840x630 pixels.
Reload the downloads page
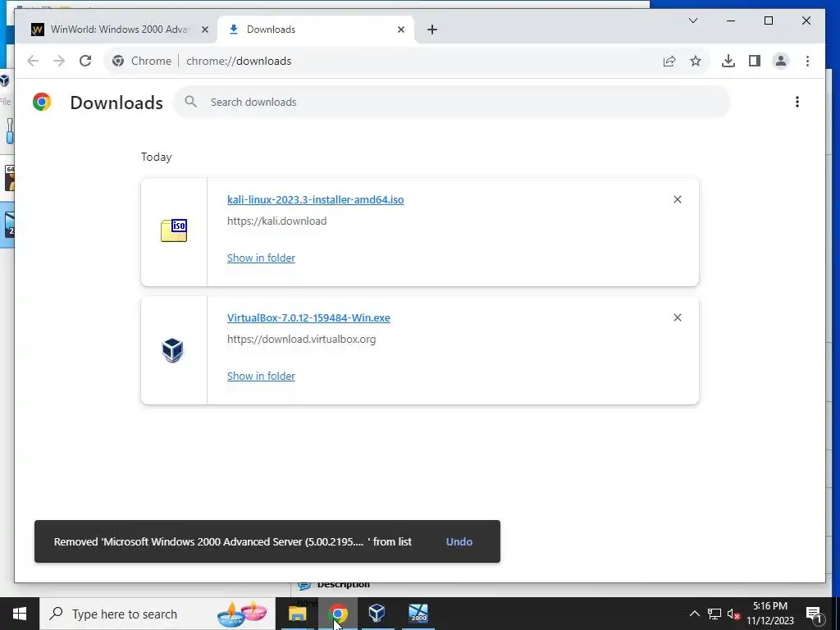pos(85,61)
